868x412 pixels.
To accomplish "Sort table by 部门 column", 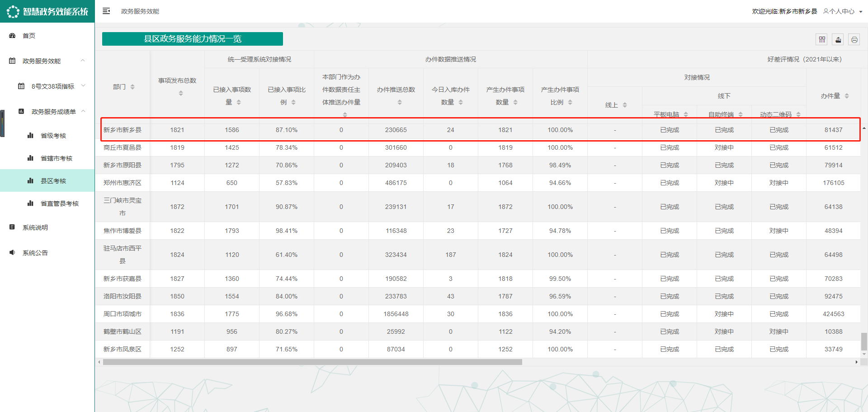I will tap(132, 87).
